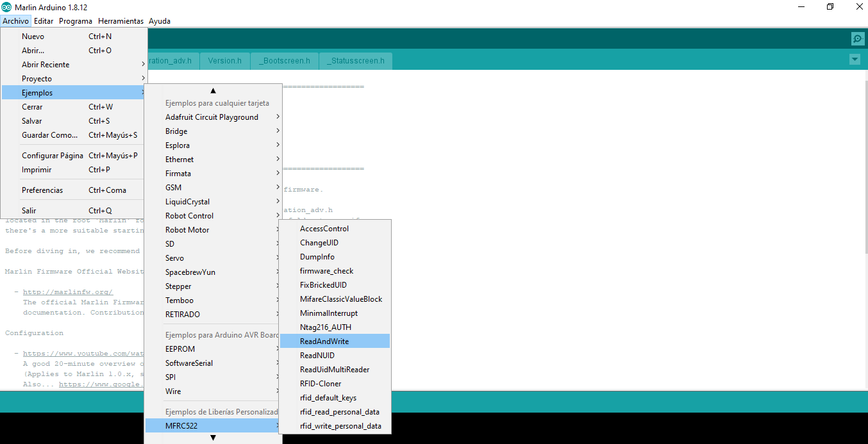This screenshot has width=868, height=444.
Task: Expand Proyecto submenu
Action: point(74,79)
